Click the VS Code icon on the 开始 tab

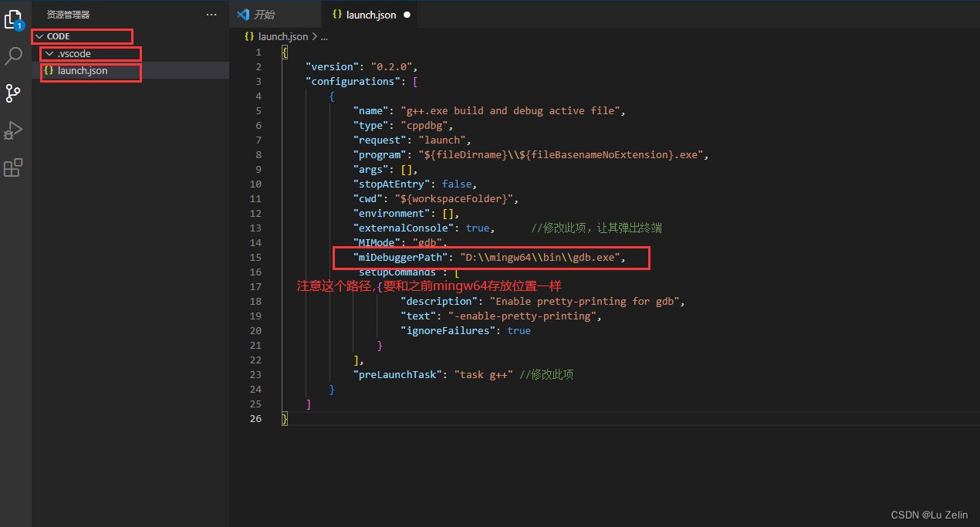pyautogui.click(x=243, y=15)
